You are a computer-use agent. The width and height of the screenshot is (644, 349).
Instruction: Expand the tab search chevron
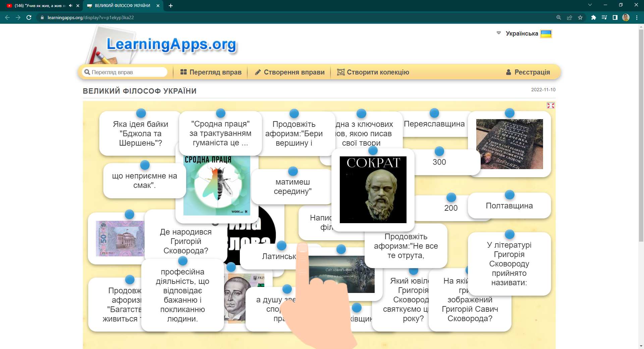[x=590, y=5]
